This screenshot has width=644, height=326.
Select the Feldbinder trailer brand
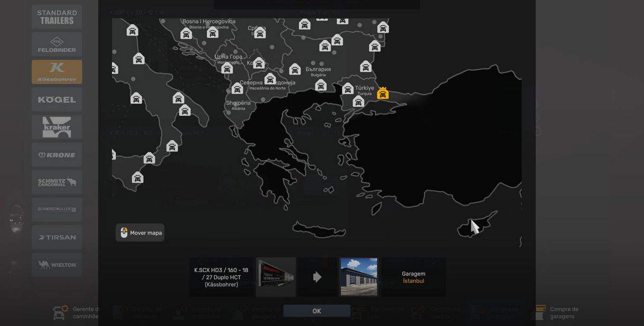pos(57,44)
